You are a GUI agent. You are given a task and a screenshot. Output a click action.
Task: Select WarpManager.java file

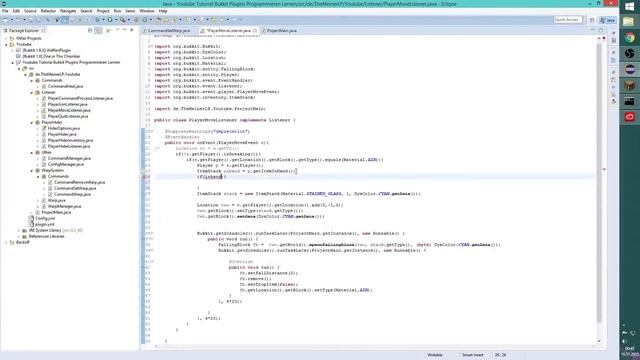[x=64, y=207]
